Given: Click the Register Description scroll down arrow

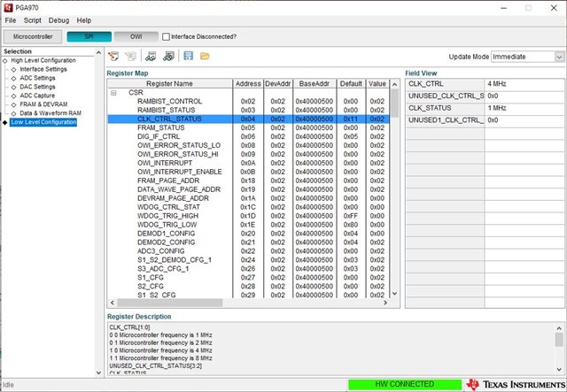Looking at the screenshot, I should point(559,370).
